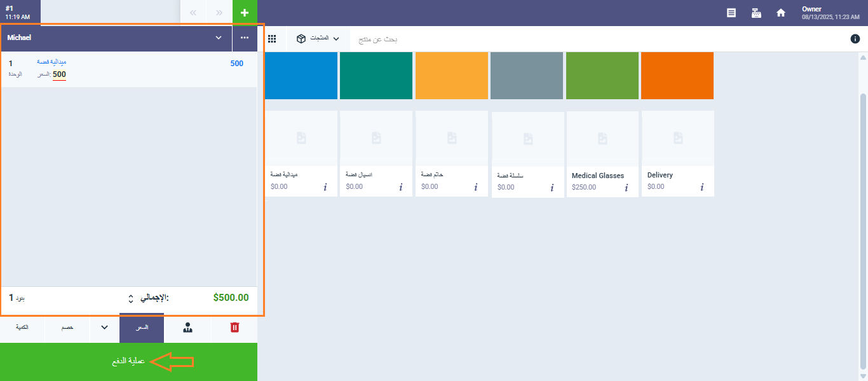Screen dimensions: 868x381
Task: Select the خصم discount tab
Action: tap(67, 328)
